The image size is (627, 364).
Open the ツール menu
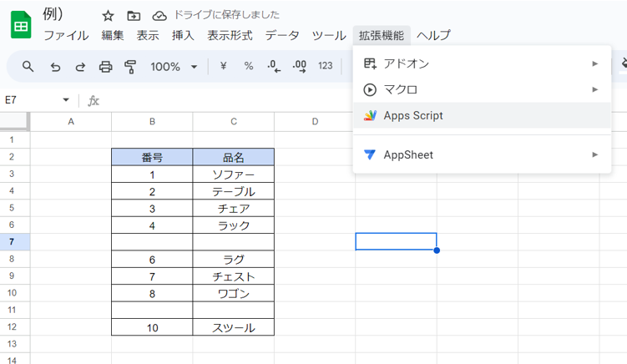tap(329, 36)
